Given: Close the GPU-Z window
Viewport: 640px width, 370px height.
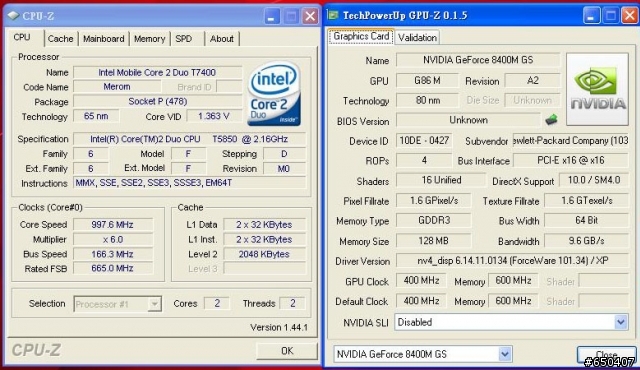Looking at the screenshot, I should 630,16.
